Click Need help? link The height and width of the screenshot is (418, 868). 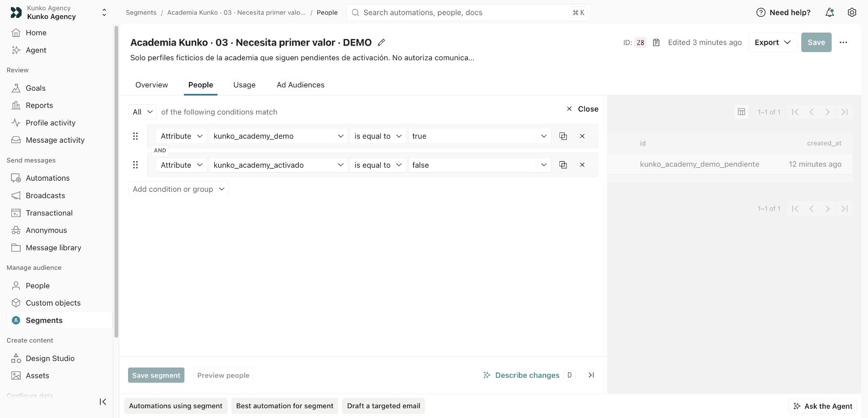pos(783,12)
